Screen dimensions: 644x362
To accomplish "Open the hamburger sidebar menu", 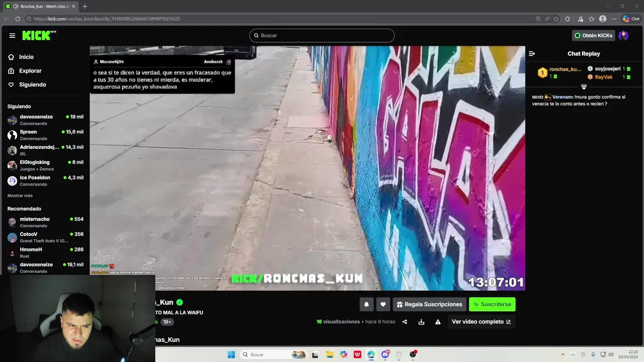I will [12, 36].
